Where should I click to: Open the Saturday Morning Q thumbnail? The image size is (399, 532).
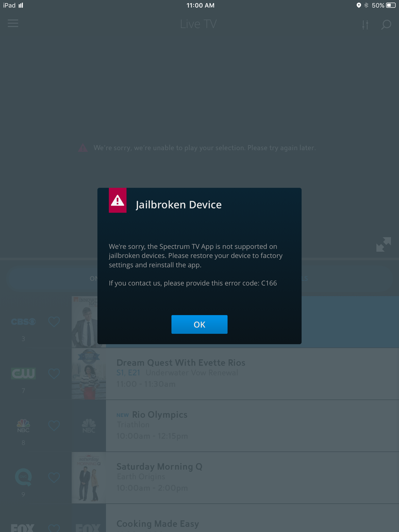[x=89, y=478]
